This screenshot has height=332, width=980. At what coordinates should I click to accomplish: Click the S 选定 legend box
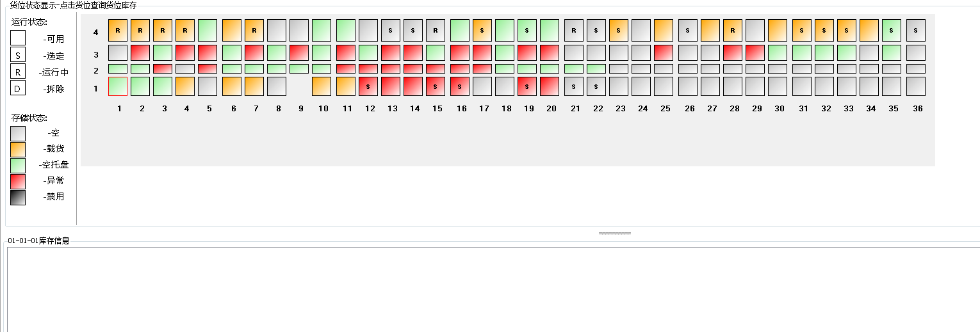coord(18,56)
